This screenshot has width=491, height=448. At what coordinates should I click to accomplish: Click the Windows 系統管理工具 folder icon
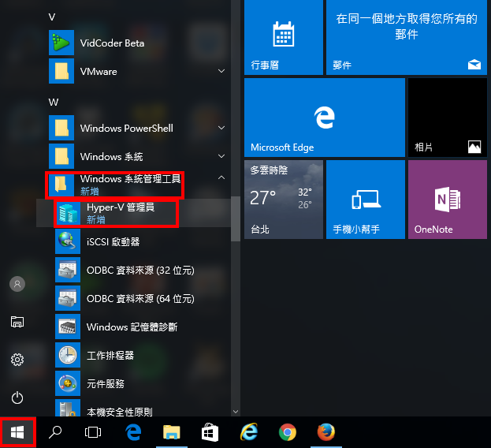(61, 184)
